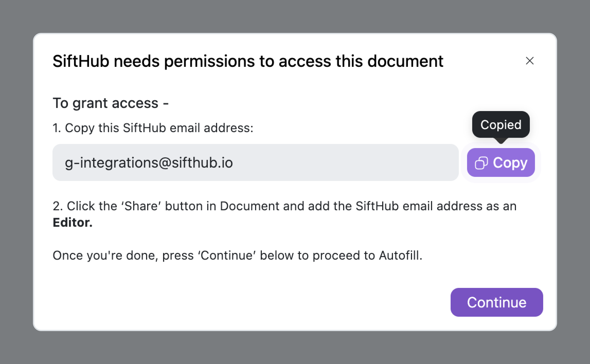
Task: Click the "1." step number
Action: pos(57,128)
